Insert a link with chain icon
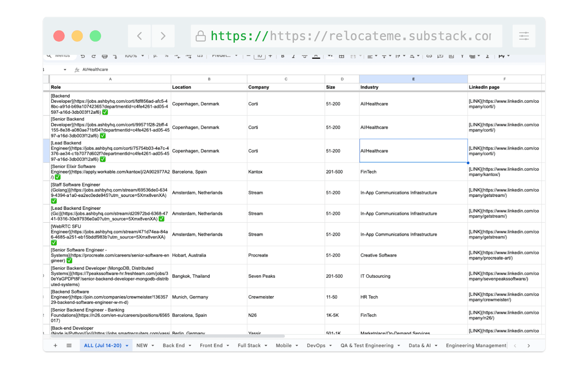This screenshot has height=368, width=588. [429, 56]
